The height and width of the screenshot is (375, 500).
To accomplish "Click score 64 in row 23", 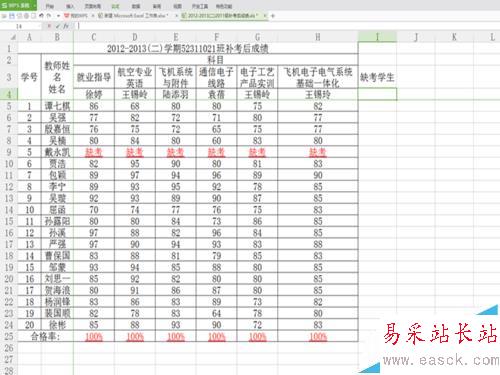I will tap(216, 313).
